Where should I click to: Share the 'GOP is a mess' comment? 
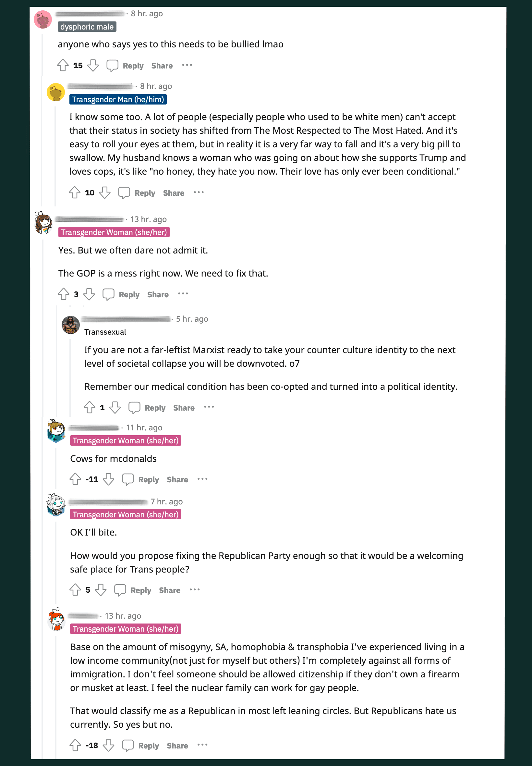(x=158, y=295)
